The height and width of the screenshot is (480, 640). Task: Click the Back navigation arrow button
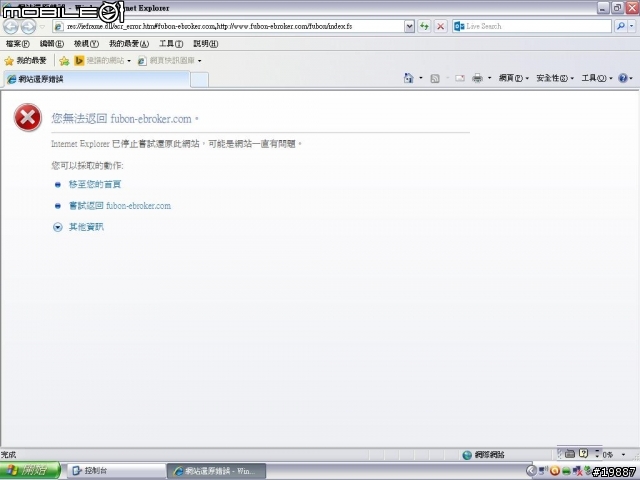(x=11, y=27)
